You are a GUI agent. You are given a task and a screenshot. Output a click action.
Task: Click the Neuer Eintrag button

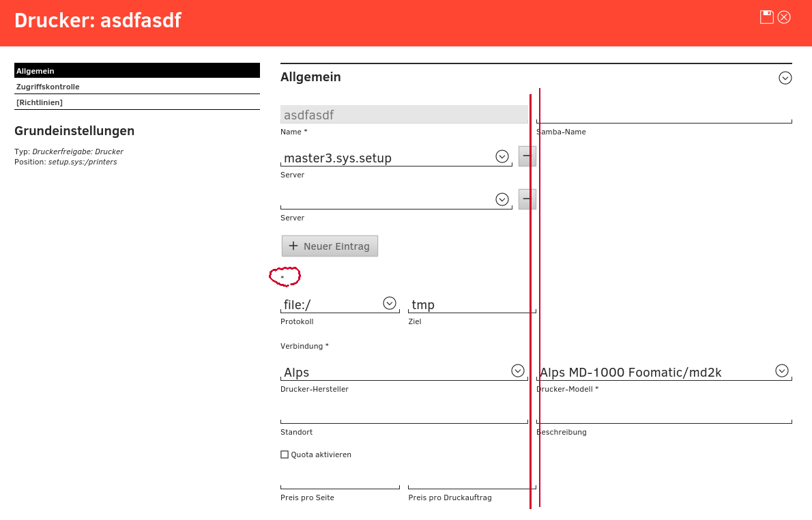(x=330, y=246)
